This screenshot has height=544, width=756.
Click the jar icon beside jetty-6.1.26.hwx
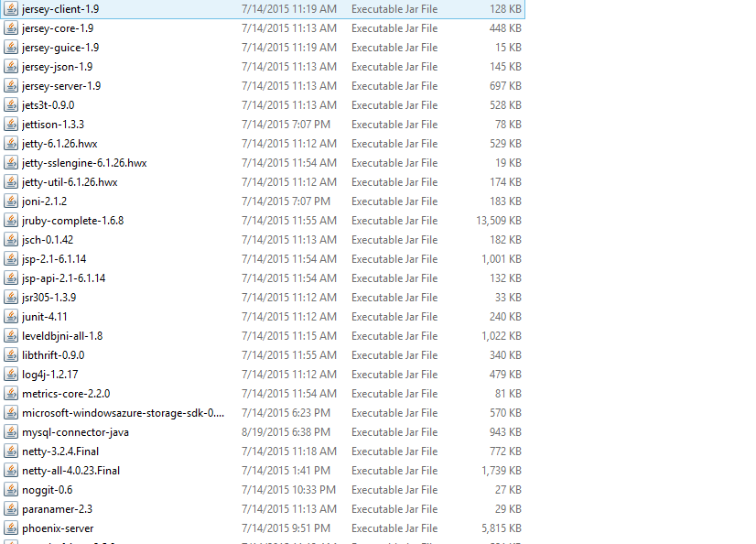[11, 144]
